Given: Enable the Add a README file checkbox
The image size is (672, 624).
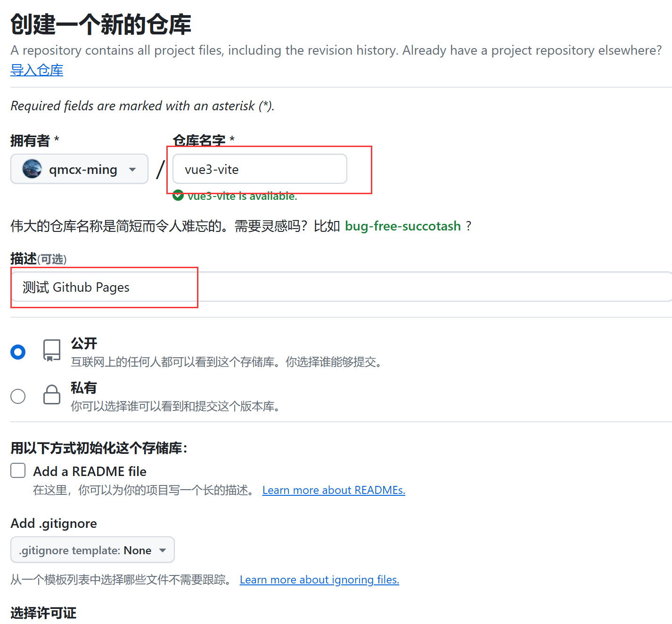Looking at the screenshot, I should (18, 470).
